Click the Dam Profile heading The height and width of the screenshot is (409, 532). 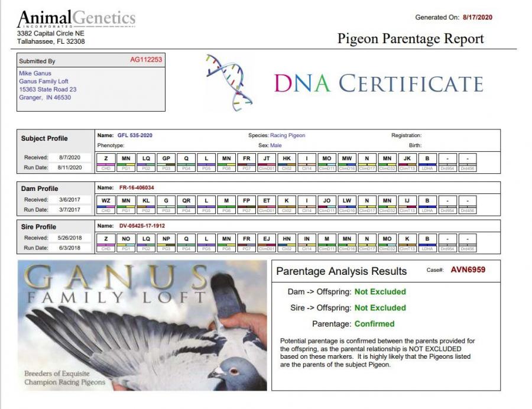pos(40,189)
